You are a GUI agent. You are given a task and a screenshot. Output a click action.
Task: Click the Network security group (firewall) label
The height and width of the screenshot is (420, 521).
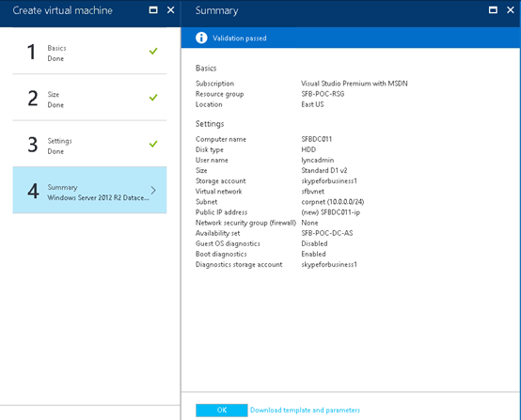click(245, 223)
